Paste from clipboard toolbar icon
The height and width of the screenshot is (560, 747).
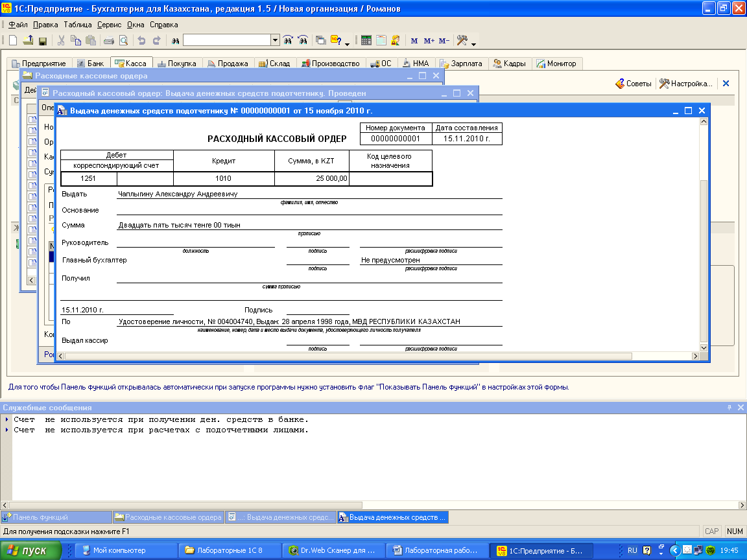point(91,40)
